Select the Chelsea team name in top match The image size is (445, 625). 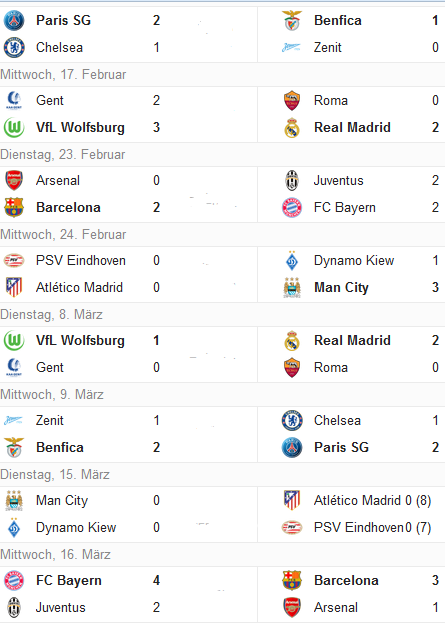[x=59, y=47]
